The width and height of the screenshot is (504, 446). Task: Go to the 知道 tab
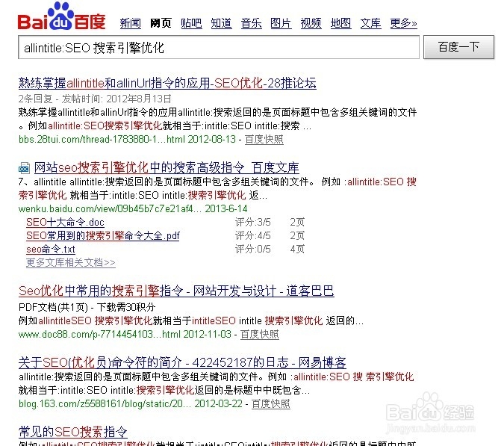pyautogui.click(x=222, y=23)
